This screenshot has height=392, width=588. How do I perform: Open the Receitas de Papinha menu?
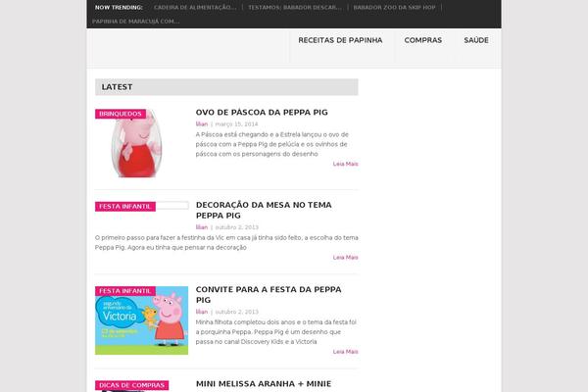pyautogui.click(x=340, y=40)
